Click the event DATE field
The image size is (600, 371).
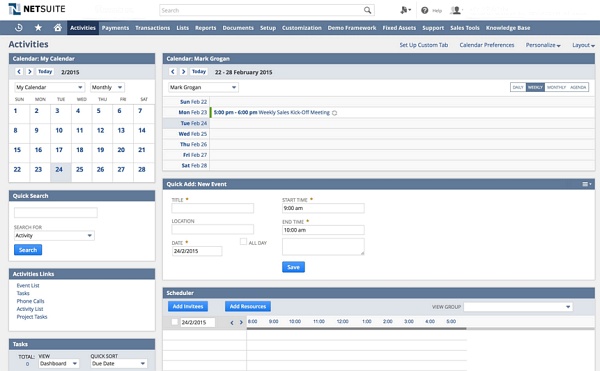pyautogui.click(x=197, y=251)
